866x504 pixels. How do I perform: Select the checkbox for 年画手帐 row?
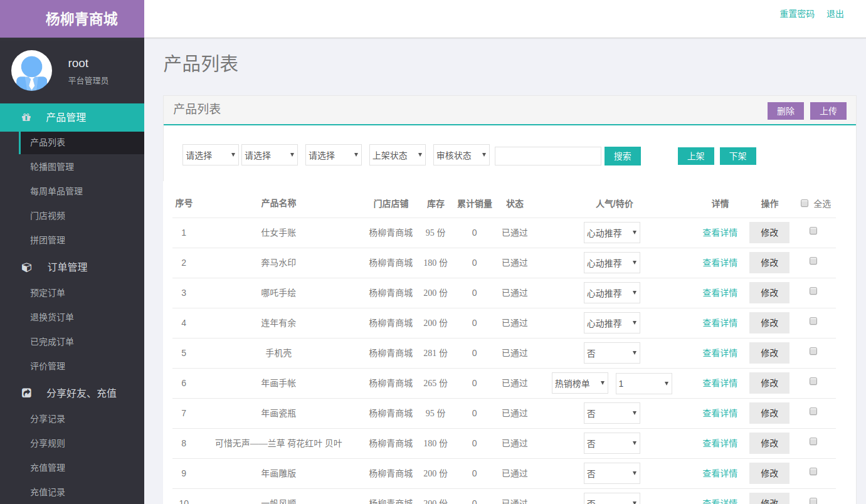click(x=813, y=381)
